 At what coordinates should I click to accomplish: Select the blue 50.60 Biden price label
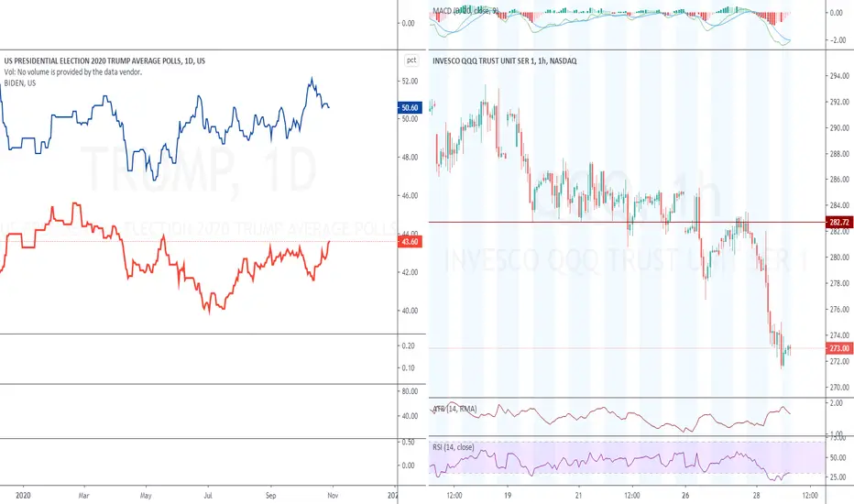tap(410, 108)
